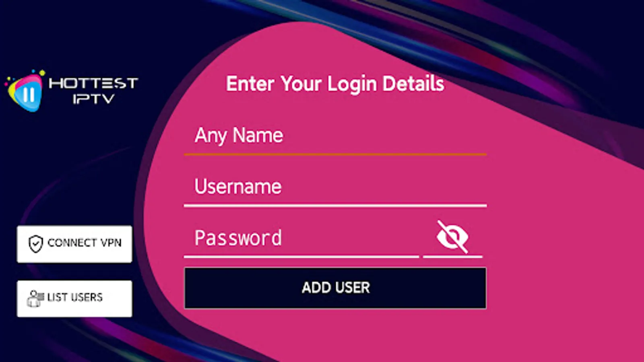Click the white underline below Password
644x362 pixels.
point(302,256)
